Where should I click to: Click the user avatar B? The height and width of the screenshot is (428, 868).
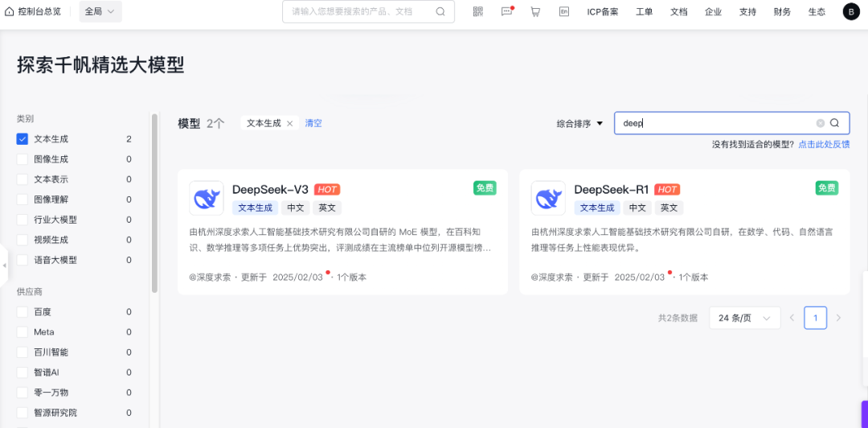851,11
